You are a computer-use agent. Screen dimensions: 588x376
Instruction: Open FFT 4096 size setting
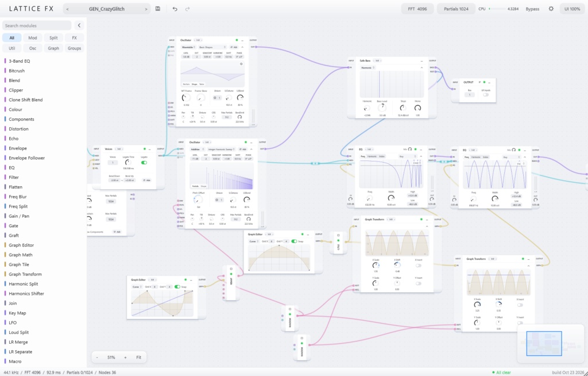pyautogui.click(x=417, y=9)
